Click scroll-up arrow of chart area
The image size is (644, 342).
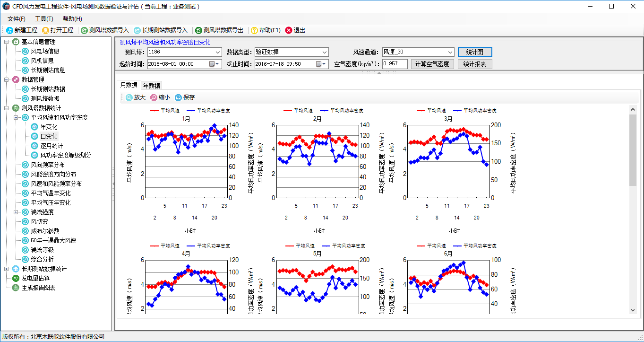tap(633, 109)
